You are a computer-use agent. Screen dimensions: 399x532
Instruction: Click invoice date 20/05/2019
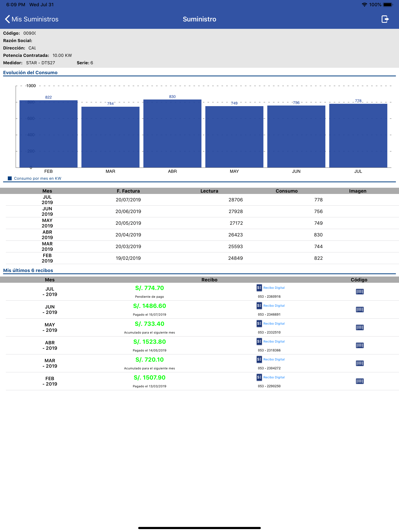pyautogui.click(x=128, y=223)
